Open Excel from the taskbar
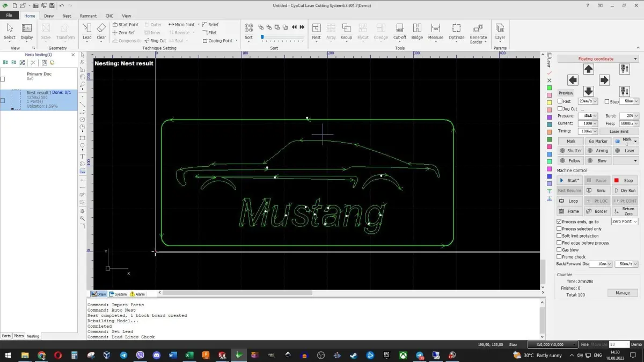 coord(189,355)
